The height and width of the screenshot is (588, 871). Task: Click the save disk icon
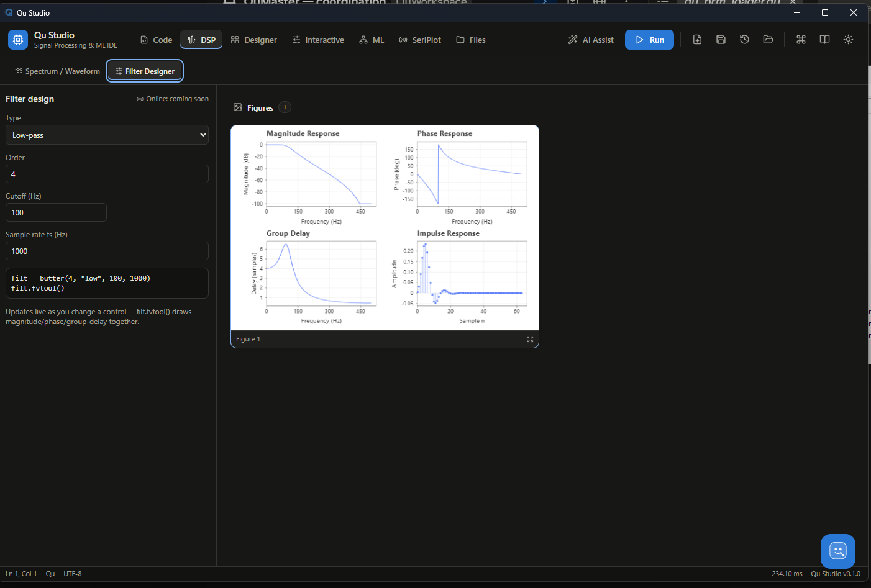click(721, 40)
